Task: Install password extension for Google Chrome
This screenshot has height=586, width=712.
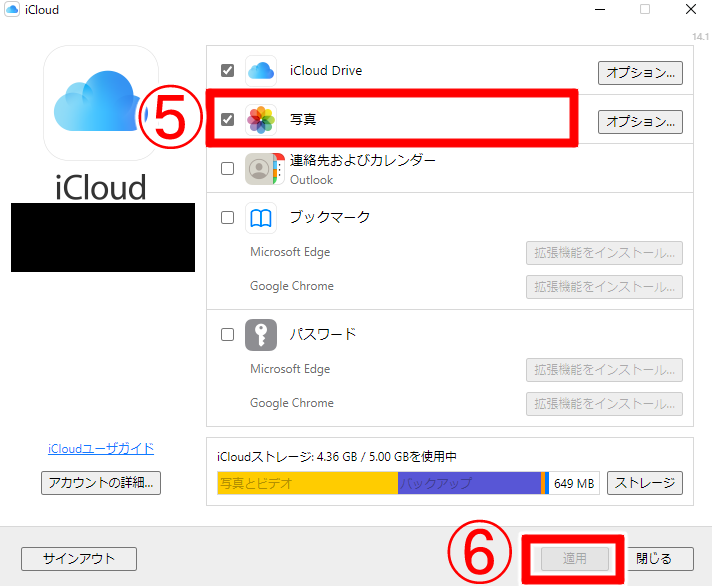Action: click(x=604, y=404)
